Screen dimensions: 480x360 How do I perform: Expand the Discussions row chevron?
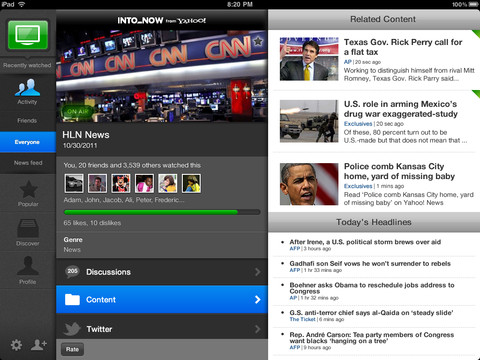click(258, 272)
